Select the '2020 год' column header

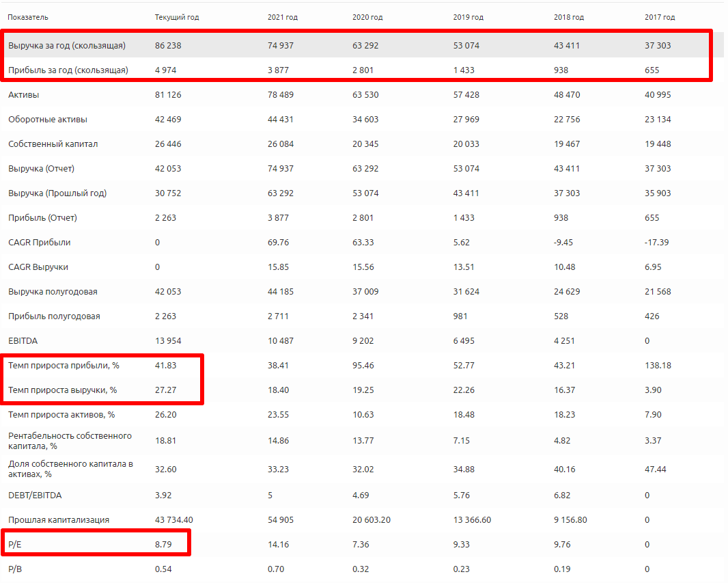tap(367, 17)
